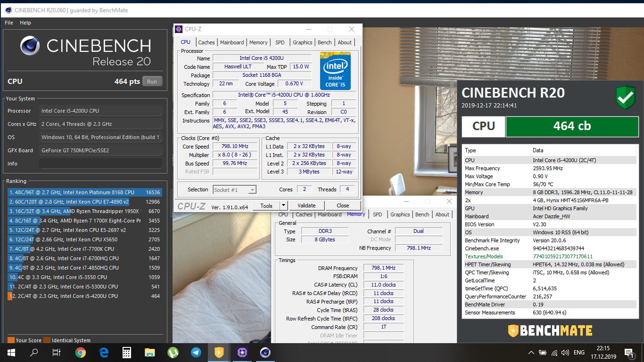Switch to CPU-Z taskbar icon
The image size is (644, 362).
click(242, 352)
